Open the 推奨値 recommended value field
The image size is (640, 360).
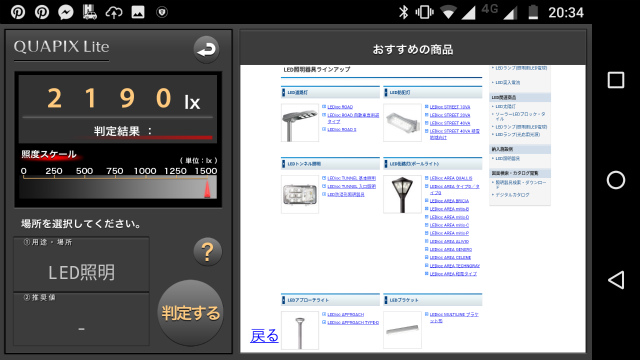point(81,319)
